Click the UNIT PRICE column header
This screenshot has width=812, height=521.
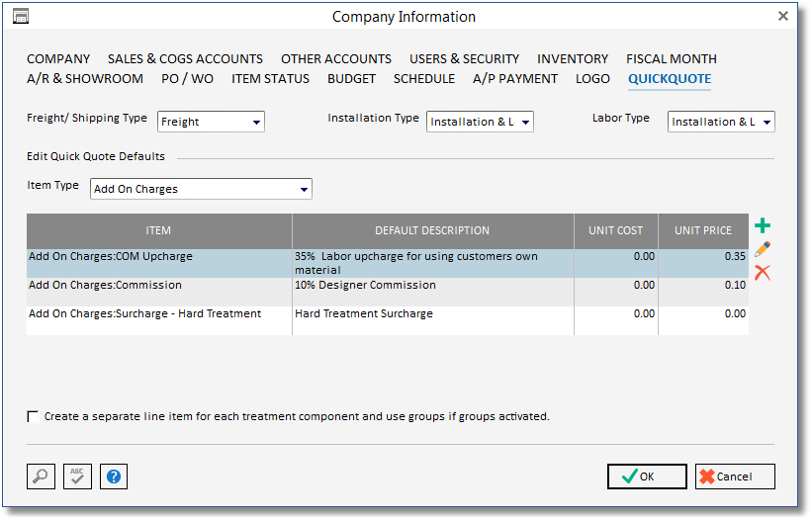703,231
